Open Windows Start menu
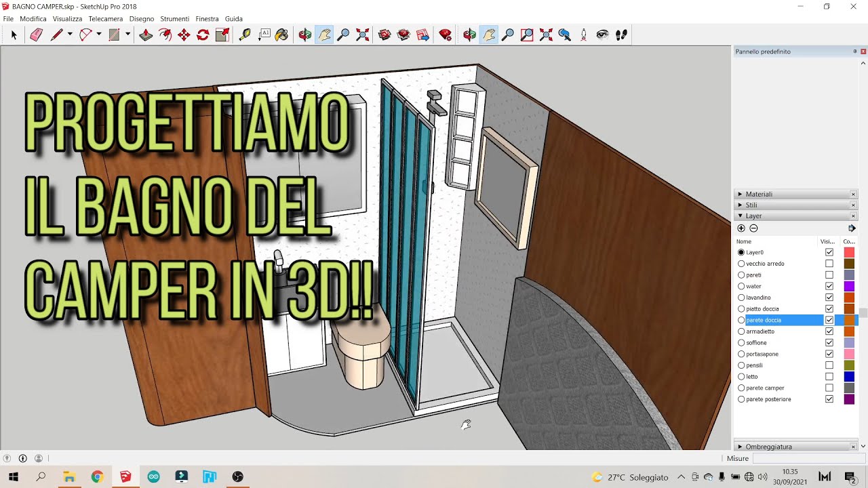 [14, 477]
